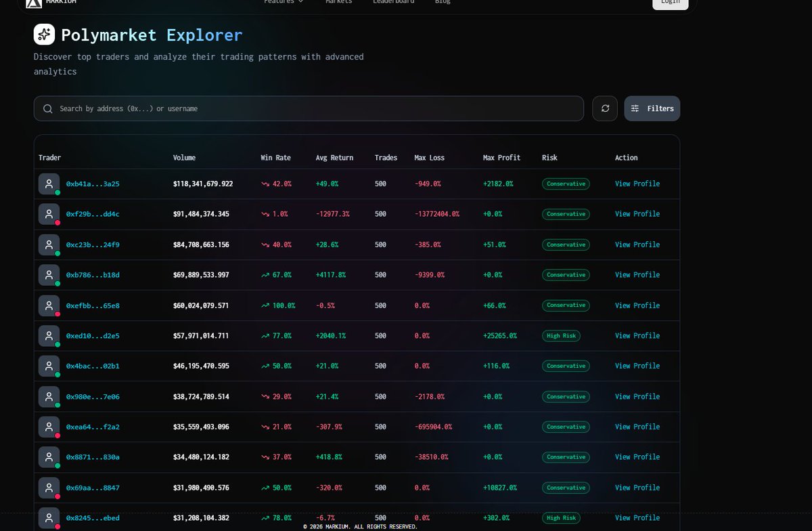The height and width of the screenshot is (531, 812).
Task: Click avg return value -12977.3%
Action: point(333,214)
